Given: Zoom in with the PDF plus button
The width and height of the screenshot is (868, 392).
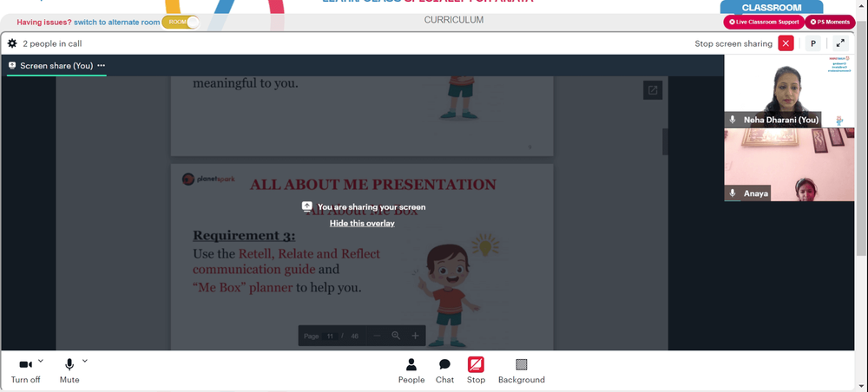Looking at the screenshot, I should tap(415, 336).
